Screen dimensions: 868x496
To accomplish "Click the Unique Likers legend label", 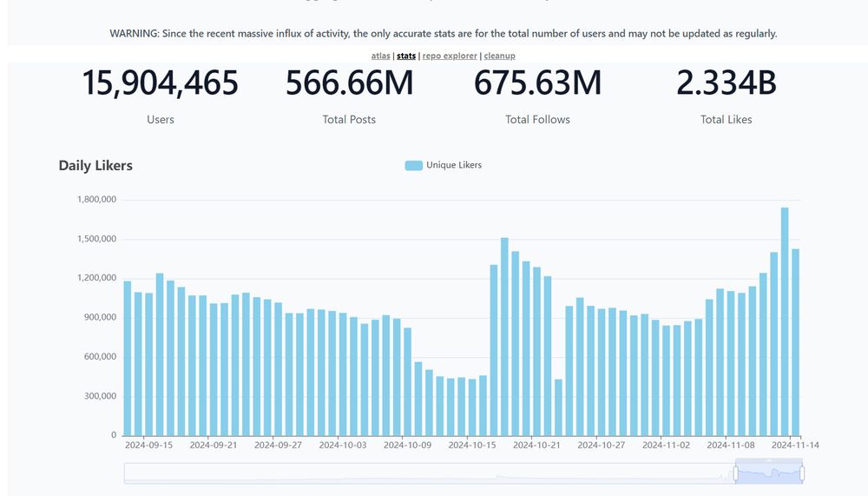I will point(454,165).
